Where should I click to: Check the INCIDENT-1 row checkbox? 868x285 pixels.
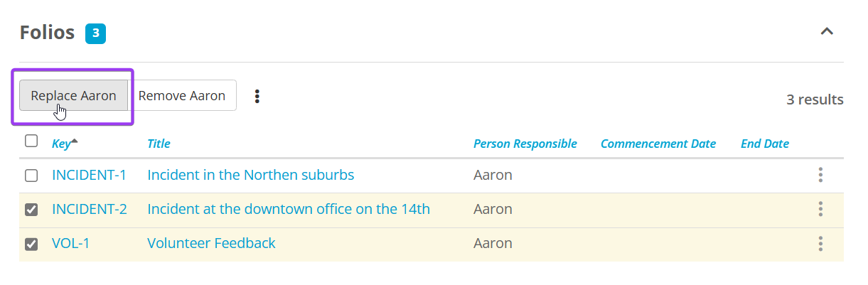tap(31, 175)
